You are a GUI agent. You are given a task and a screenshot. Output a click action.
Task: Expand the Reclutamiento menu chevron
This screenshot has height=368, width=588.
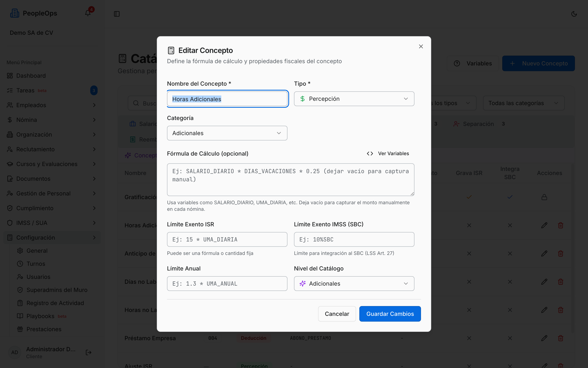click(94, 149)
